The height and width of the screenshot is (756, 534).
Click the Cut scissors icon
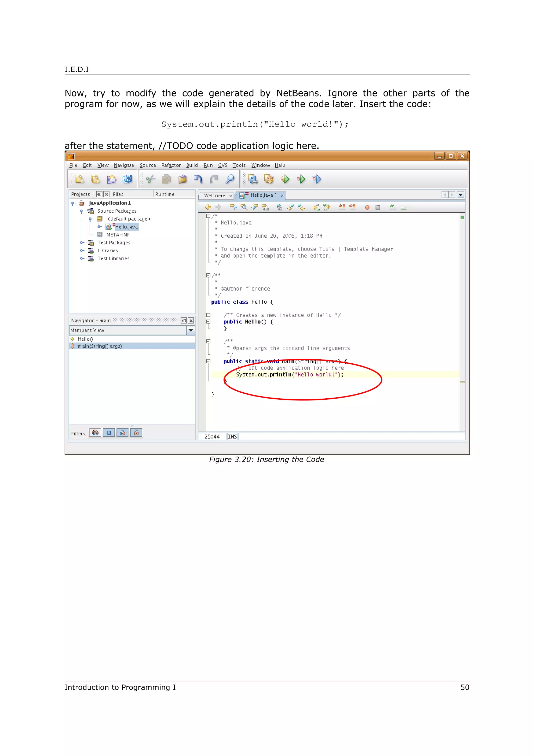(151, 179)
